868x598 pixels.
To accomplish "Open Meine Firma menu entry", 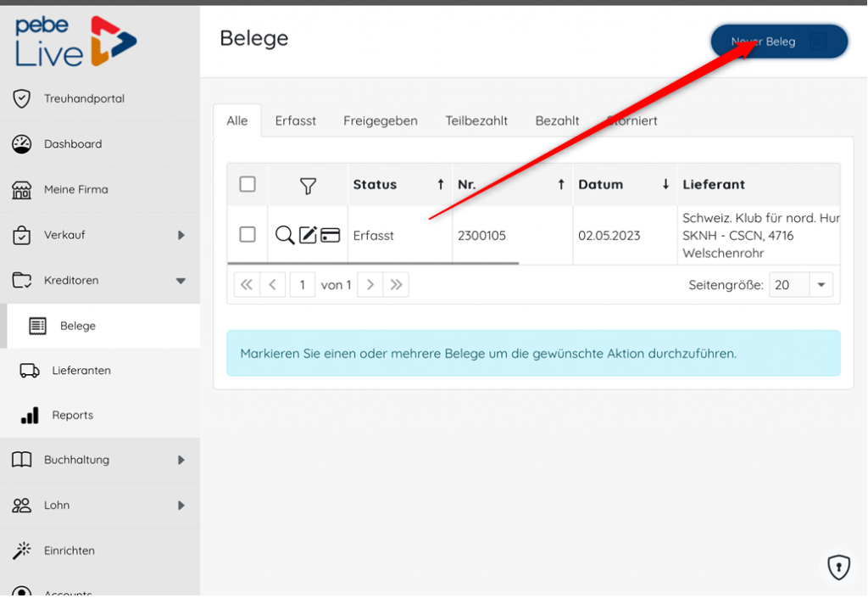I will tap(100, 189).
